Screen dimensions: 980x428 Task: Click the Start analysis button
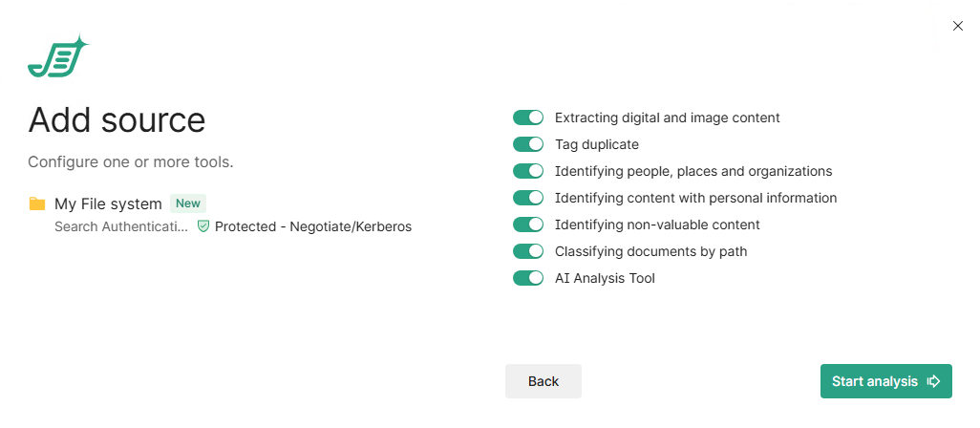tap(875, 381)
